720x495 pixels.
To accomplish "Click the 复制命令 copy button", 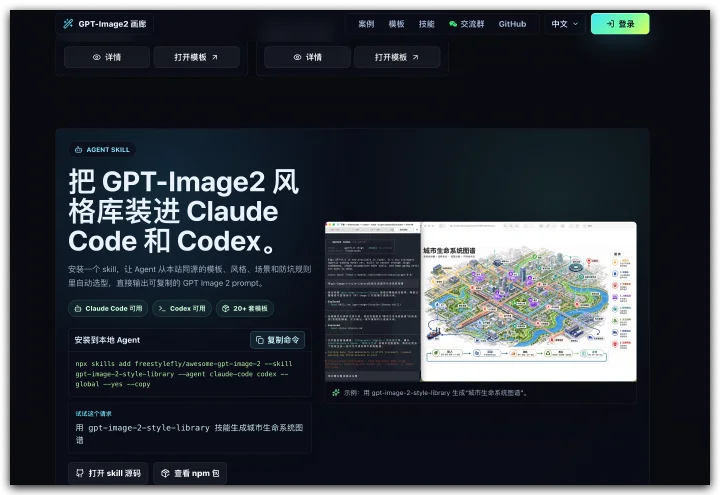I will 277,340.
